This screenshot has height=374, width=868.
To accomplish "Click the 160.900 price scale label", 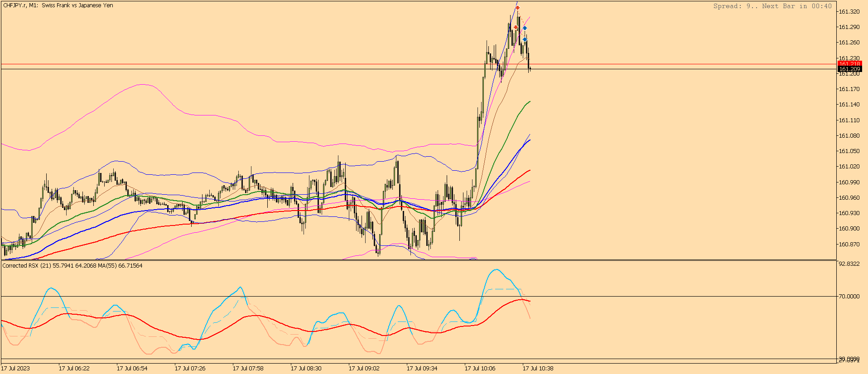I will (x=849, y=229).
